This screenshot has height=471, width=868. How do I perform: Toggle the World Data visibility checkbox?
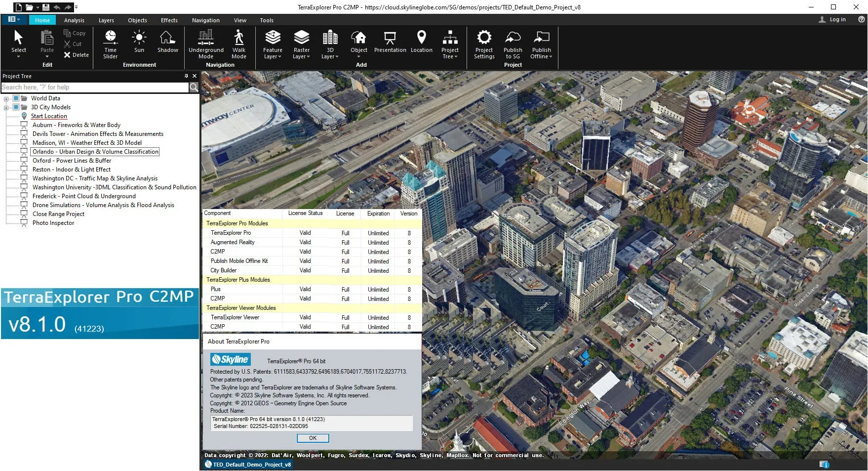tap(16, 98)
